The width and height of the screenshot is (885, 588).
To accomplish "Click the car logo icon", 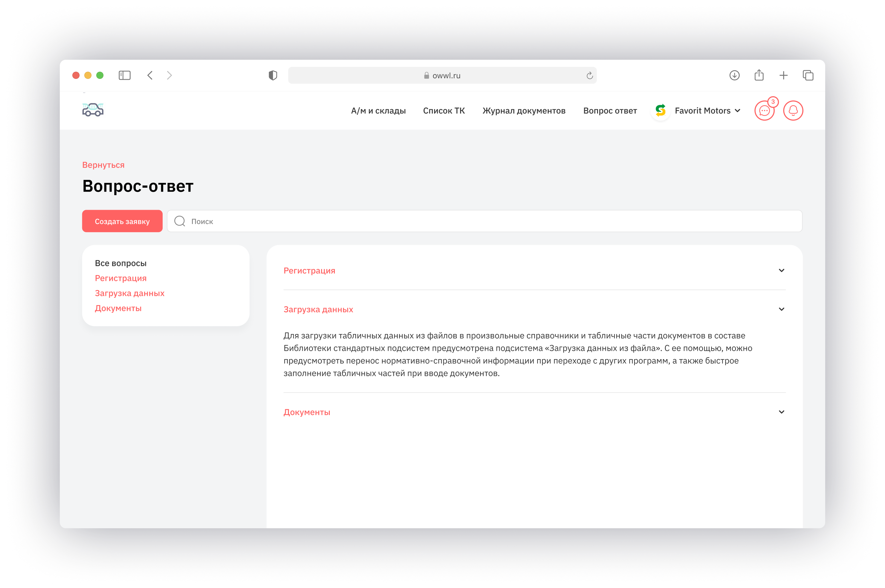I will coord(93,109).
